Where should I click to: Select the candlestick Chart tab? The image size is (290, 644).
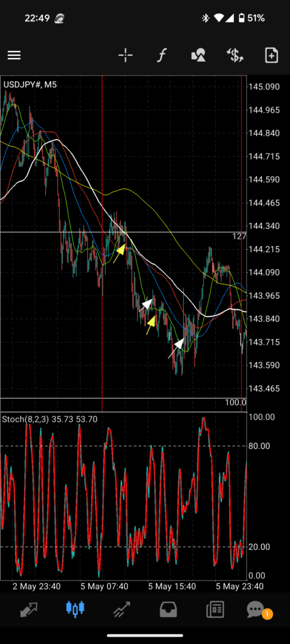(x=75, y=609)
